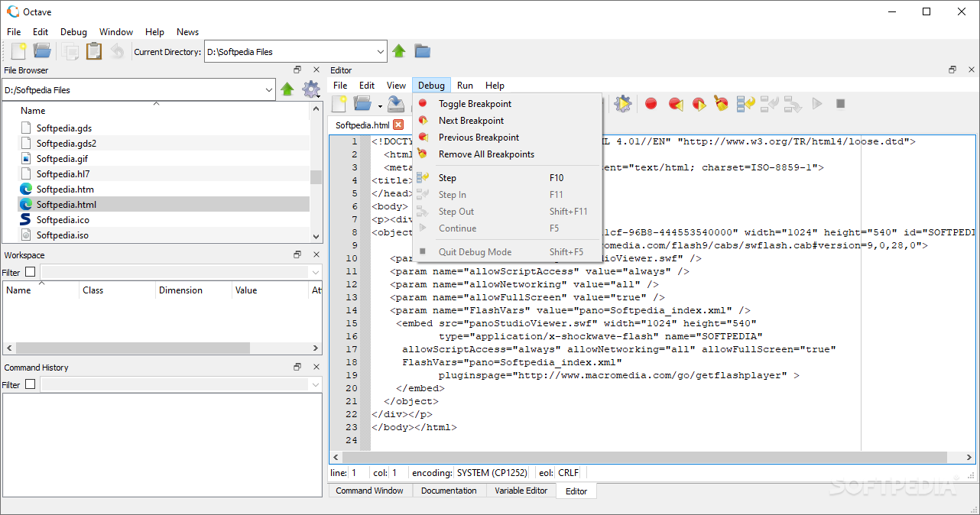Close the Workspace panel
This screenshot has height=515, width=980.
[x=316, y=255]
